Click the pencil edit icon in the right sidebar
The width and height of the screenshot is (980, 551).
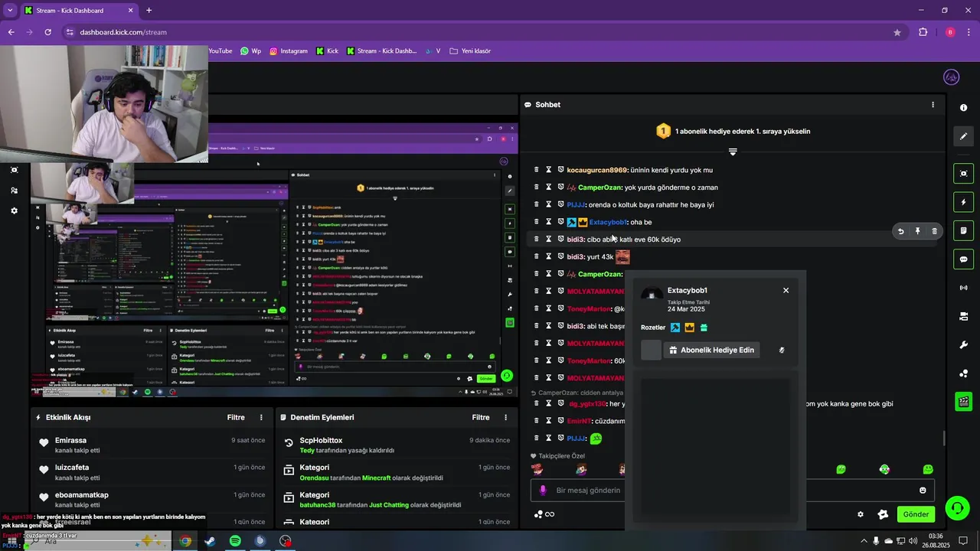click(x=963, y=136)
